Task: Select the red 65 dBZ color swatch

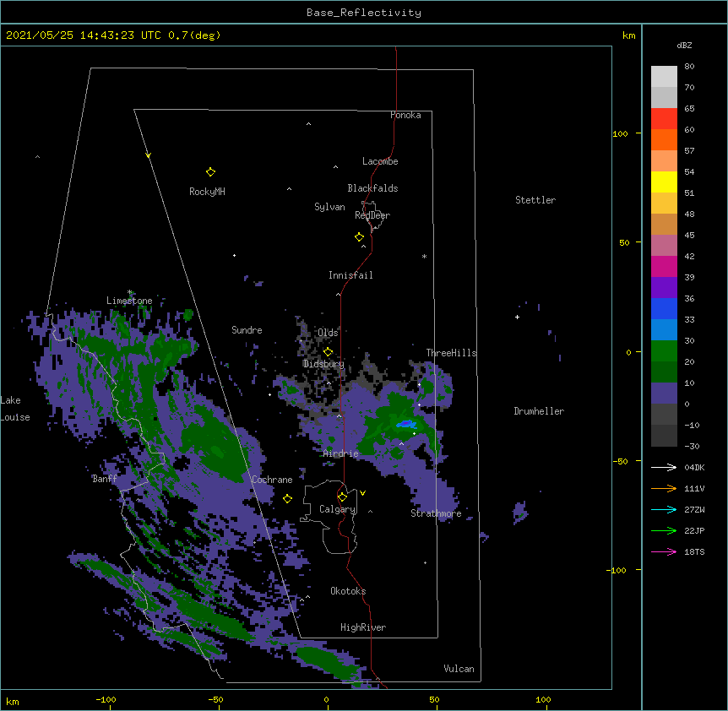Action: pyautogui.click(x=664, y=118)
